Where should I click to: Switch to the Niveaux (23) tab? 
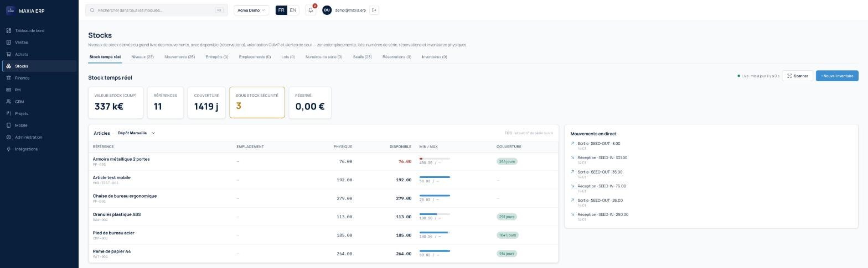tap(142, 57)
